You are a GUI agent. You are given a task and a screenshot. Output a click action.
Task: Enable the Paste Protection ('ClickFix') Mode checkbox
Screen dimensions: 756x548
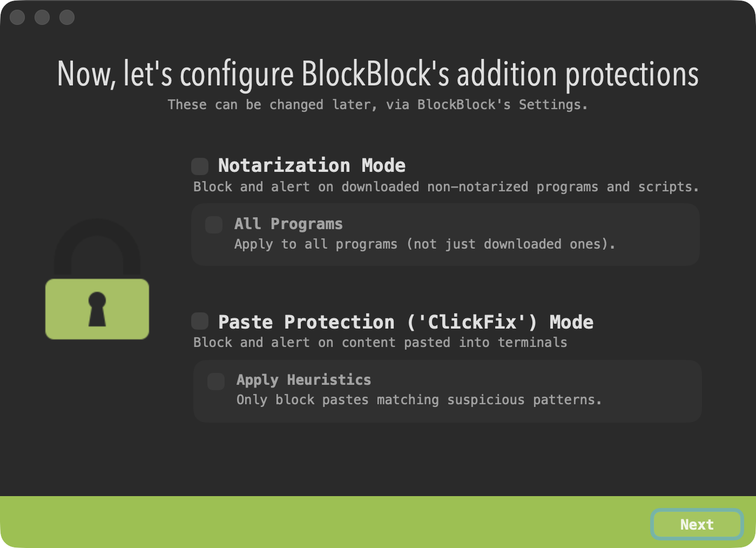click(x=200, y=321)
